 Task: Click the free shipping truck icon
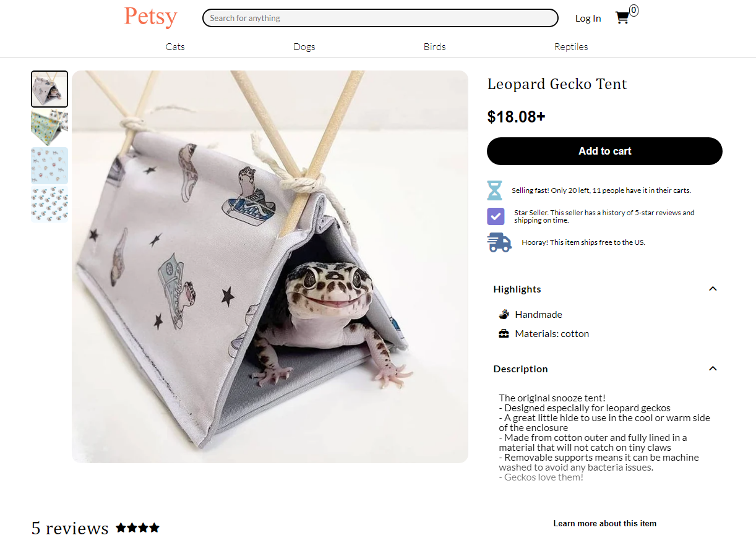pyautogui.click(x=499, y=242)
